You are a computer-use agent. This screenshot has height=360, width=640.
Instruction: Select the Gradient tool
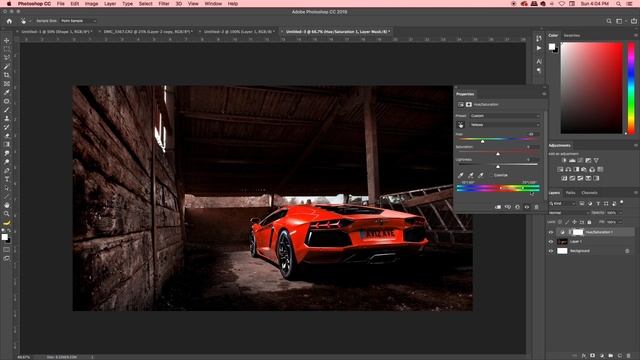pos(7,144)
